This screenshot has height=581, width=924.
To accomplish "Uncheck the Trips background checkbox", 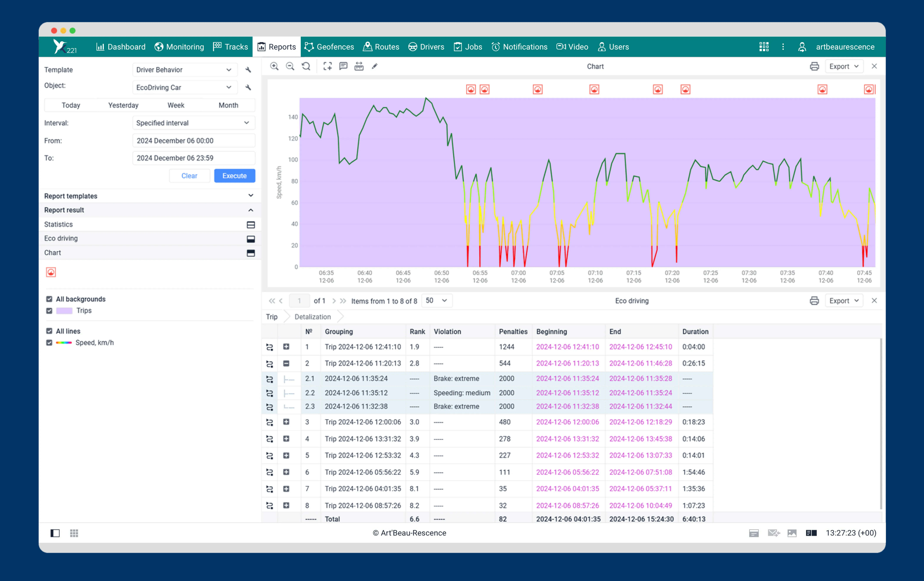I will [x=49, y=311].
